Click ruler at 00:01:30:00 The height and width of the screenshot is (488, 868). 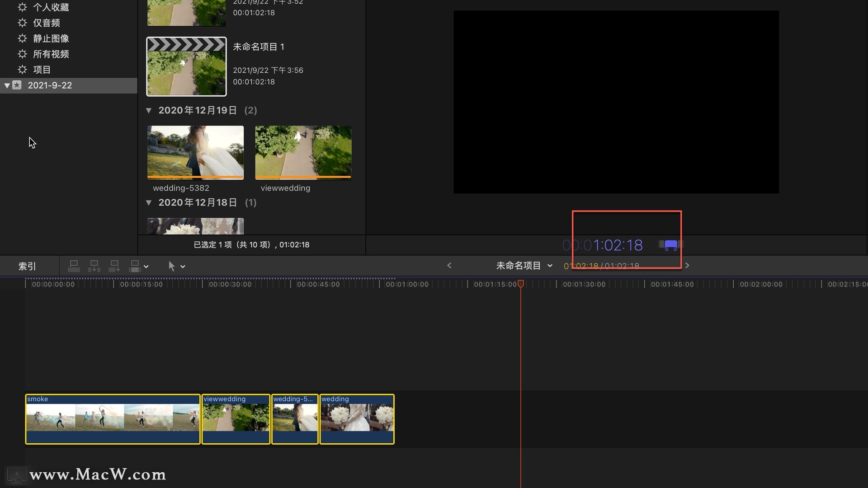click(584, 284)
